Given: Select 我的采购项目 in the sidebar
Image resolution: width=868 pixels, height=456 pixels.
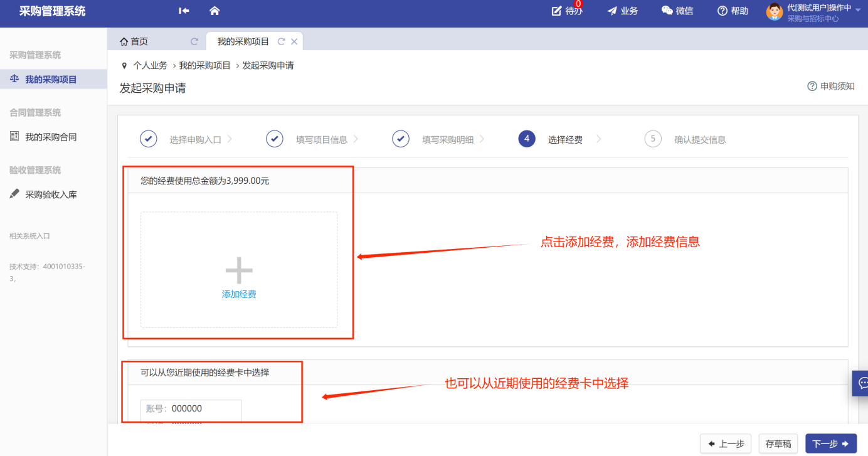Looking at the screenshot, I should [x=51, y=80].
